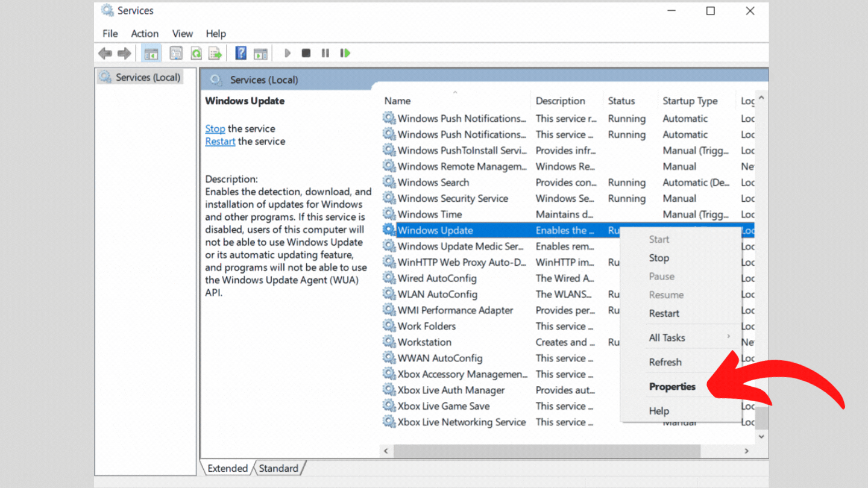Click the gear icon beside Windows Search

point(389,182)
